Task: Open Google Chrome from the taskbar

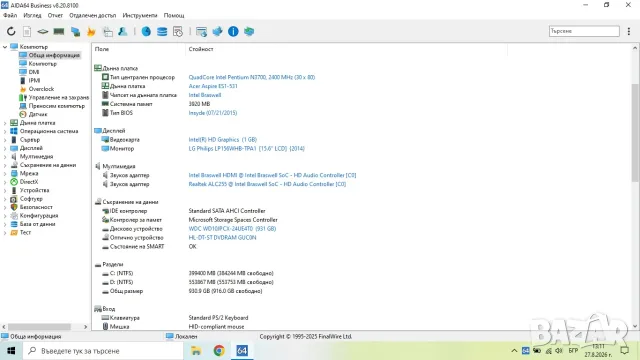Action: pyautogui.click(x=219, y=351)
